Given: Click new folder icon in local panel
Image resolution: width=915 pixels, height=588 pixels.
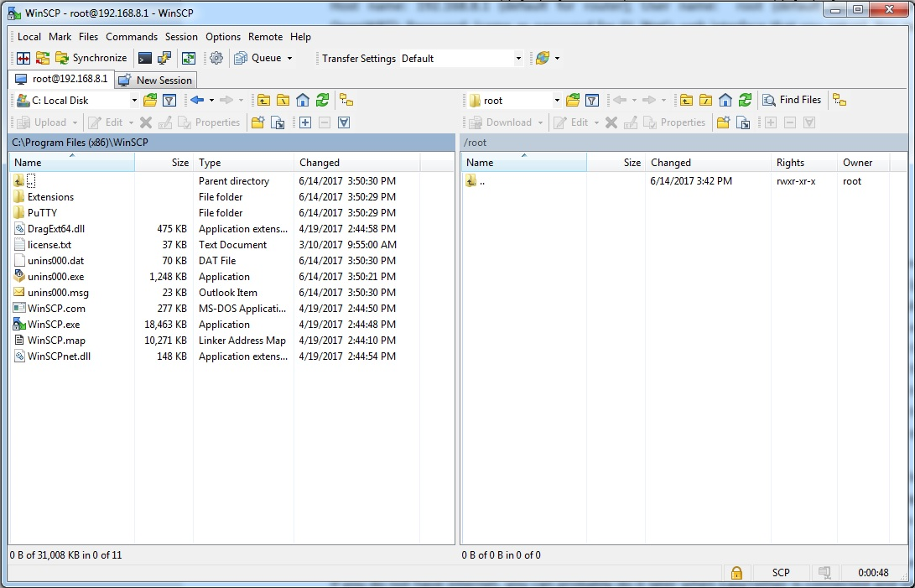Looking at the screenshot, I should [x=257, y=122].
